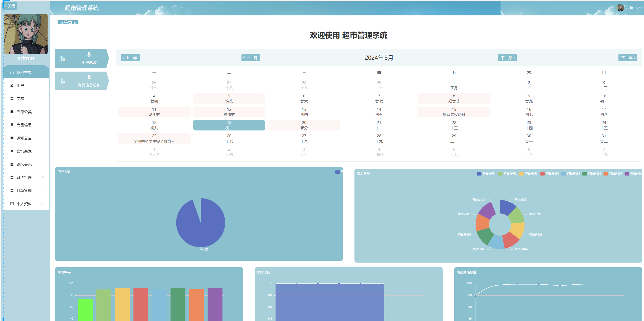The width and height of the screenshot is (644, 321).
Task: Click the 咨询商家 flag icon
Action: (12, 151)
